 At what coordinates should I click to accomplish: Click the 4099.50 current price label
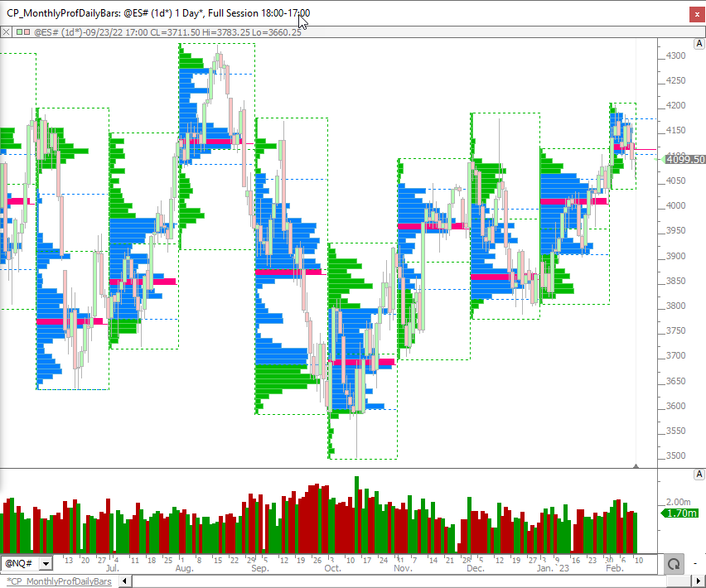point(684,159)
